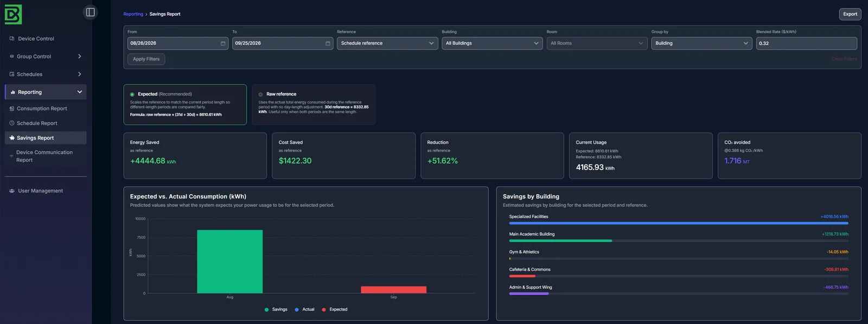Open the Device Communication Report page
The width and height of the screenshot is (868, 324).
point(46,156)
